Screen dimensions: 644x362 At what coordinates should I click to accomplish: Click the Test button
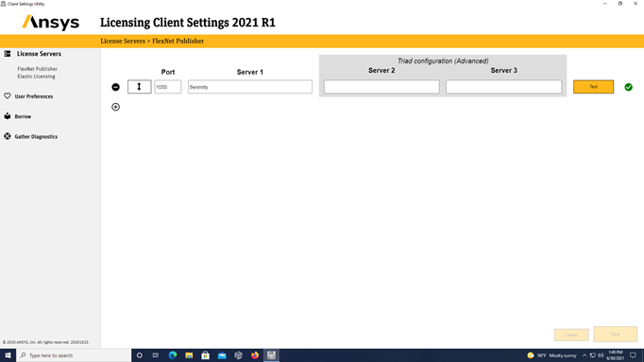(x=594, y=87)
